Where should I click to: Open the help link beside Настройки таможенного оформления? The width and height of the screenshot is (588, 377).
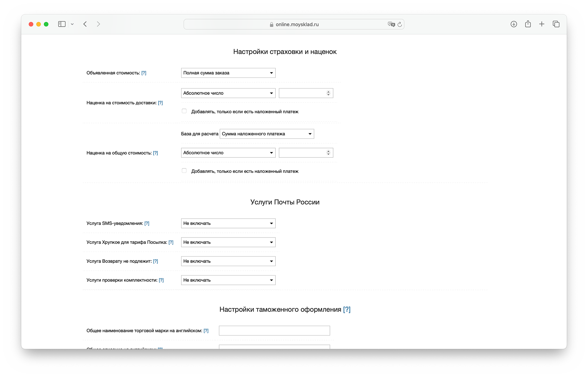coord(347,310)
